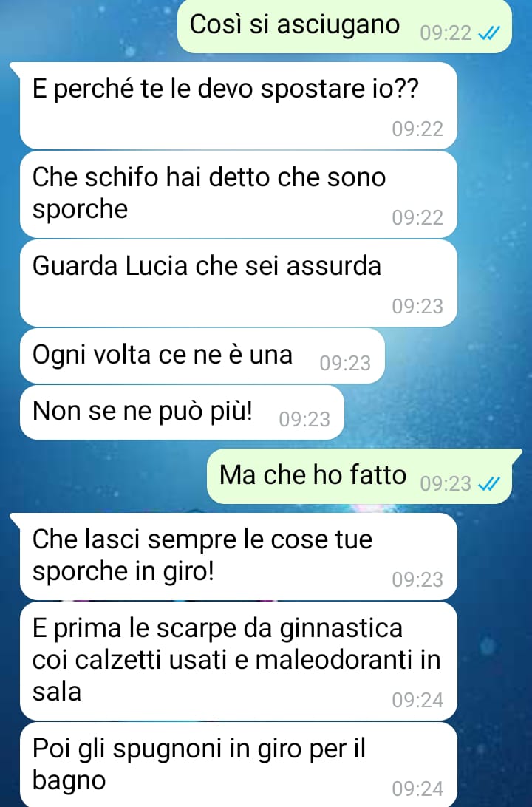Screen dimensions: 532x807
Task: Select message 'Guarda Lucia che sei assurda'
Action: (238, 283)
